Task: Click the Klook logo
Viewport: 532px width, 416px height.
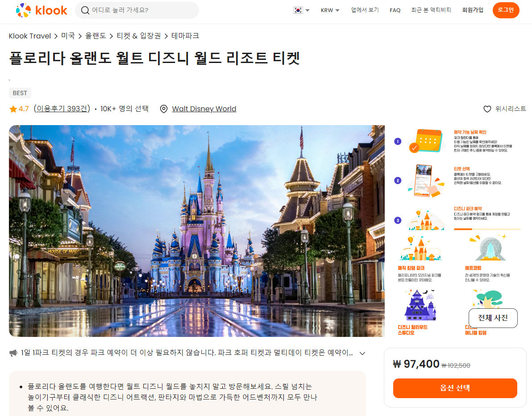Action: coord(42,10)
